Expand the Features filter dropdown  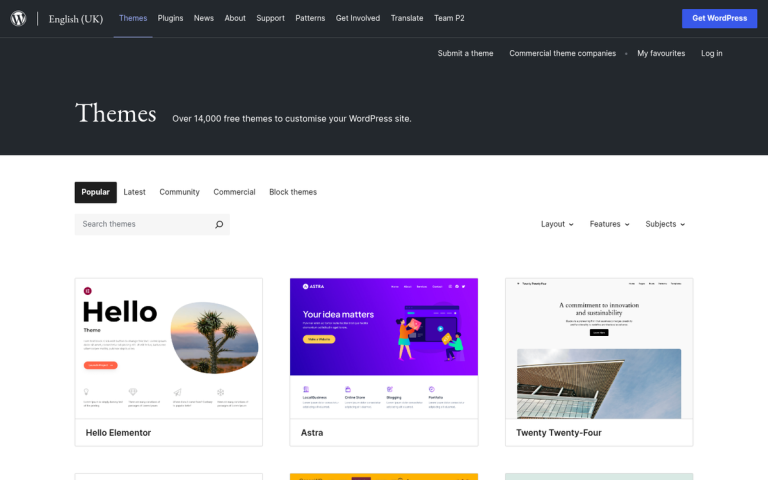click(609, 224)
